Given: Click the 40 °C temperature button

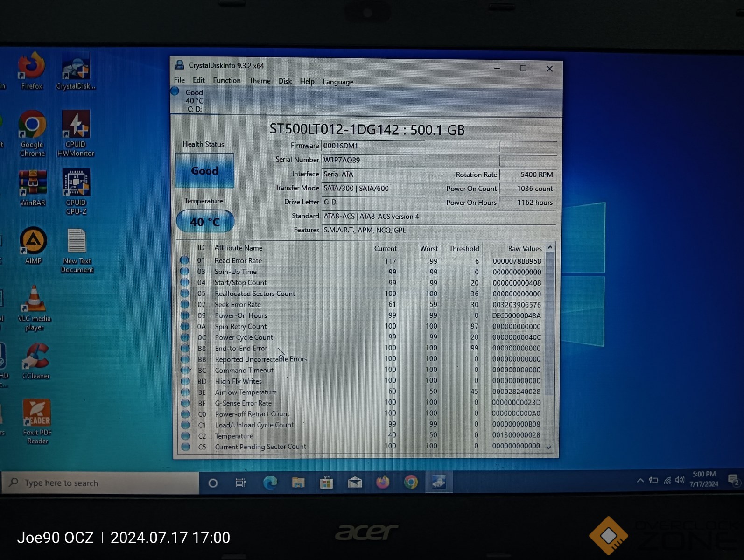Looking at the screenshot, I should tap(205, 222).
